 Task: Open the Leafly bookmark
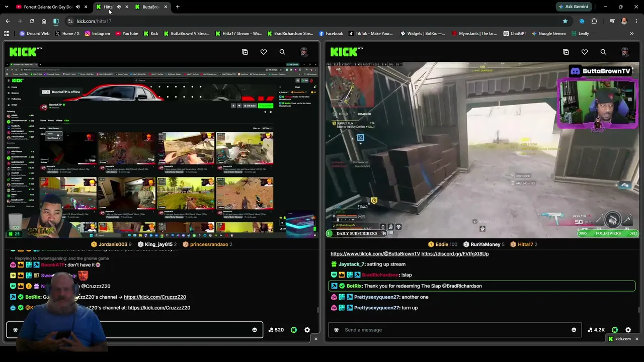pyautogui.click(x=580, y=34)
